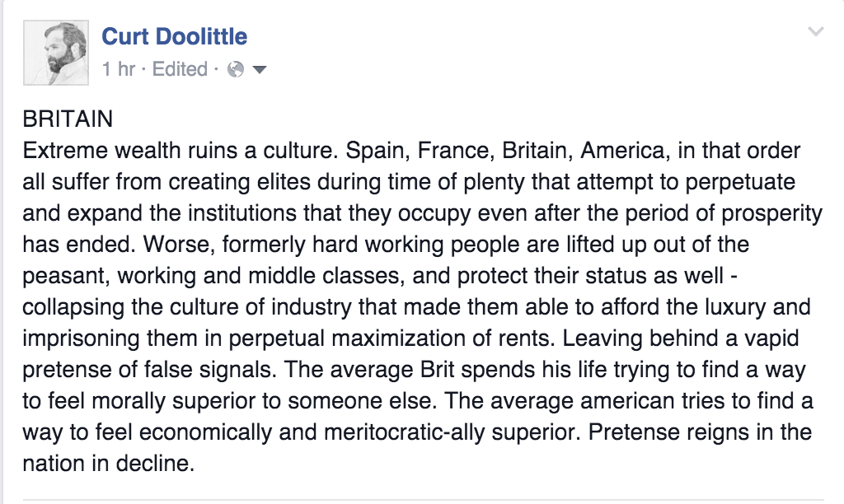Click the BRITAIN heading in the post
The height and width of the screenshot is (504, 844).
pyautogui.click(x=68, y=119)
